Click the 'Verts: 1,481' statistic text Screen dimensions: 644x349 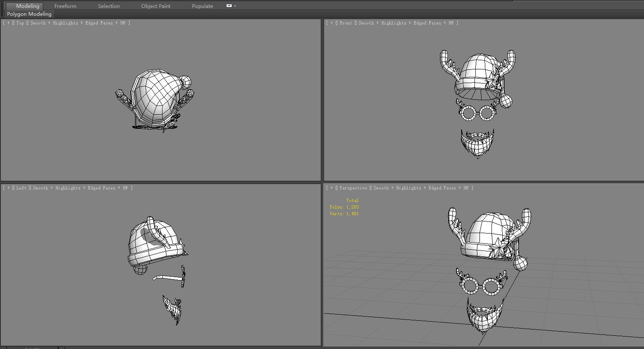[344, 214]
